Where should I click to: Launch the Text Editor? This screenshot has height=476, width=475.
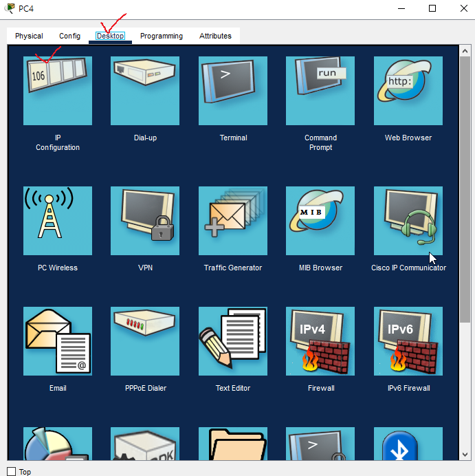pos(233,341)
